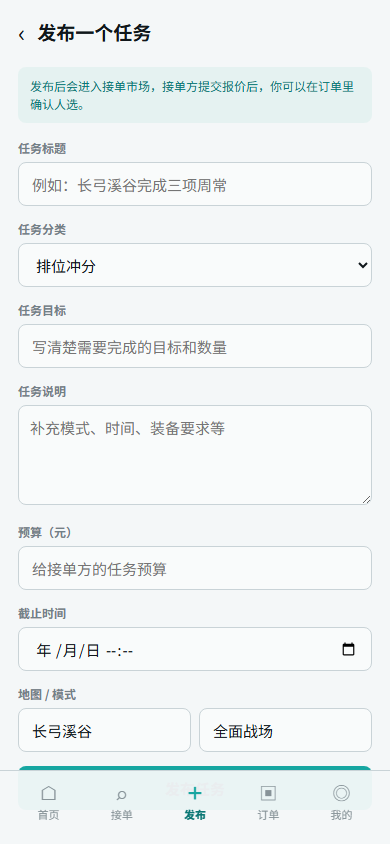The height and width of the screenshot is (844, 390).
Task: Expand the 任务分类 dropdown arrow
Action: click(363, 265)
